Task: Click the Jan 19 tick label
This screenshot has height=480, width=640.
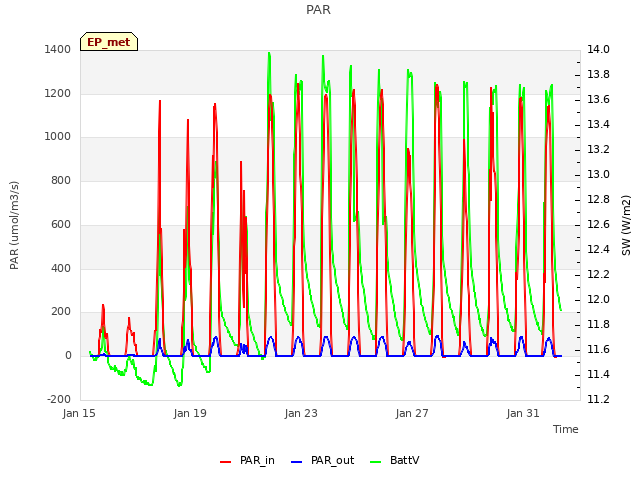Action: coord(190,413)
